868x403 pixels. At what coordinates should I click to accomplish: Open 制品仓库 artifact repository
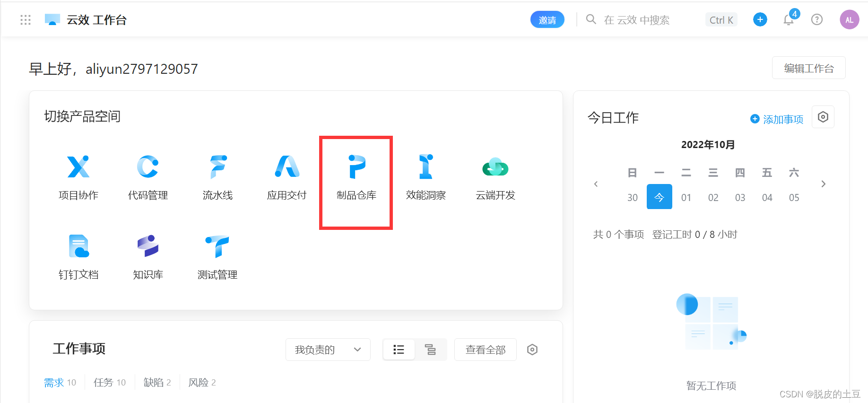[356, 177]
